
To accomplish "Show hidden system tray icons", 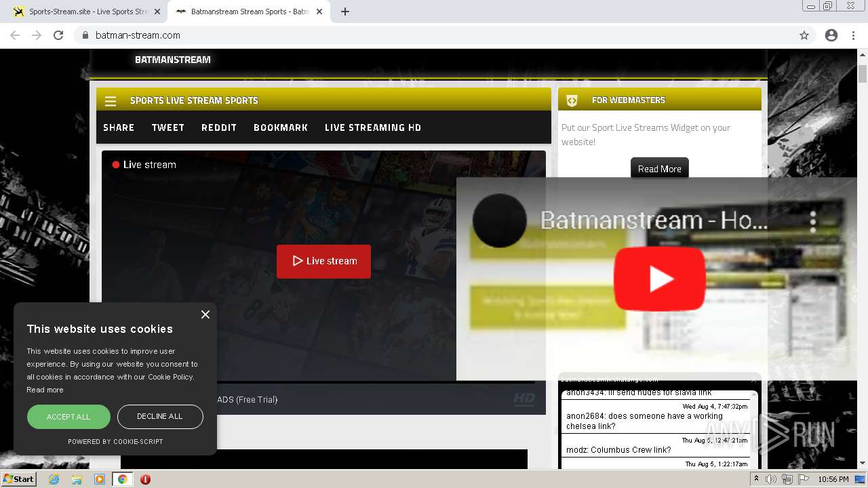I will coord(756,479).
